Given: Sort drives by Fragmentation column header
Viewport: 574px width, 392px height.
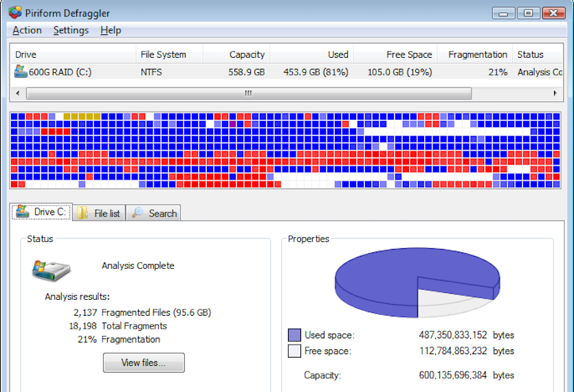Looking at the screenshot, I should [477, 54].
